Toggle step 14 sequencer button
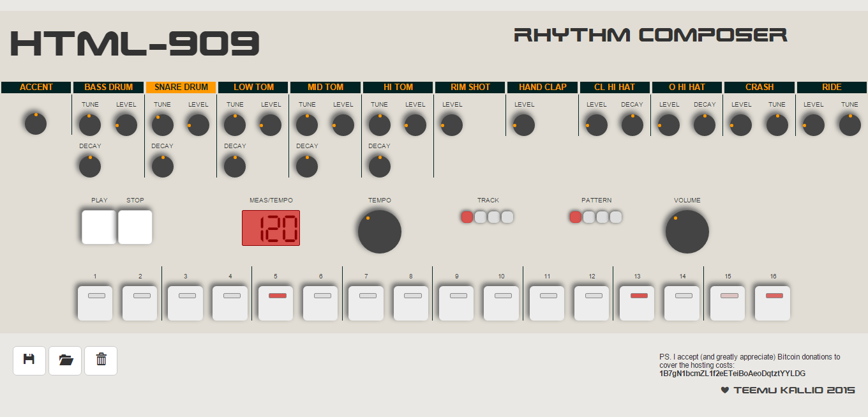 pos(682,303)
